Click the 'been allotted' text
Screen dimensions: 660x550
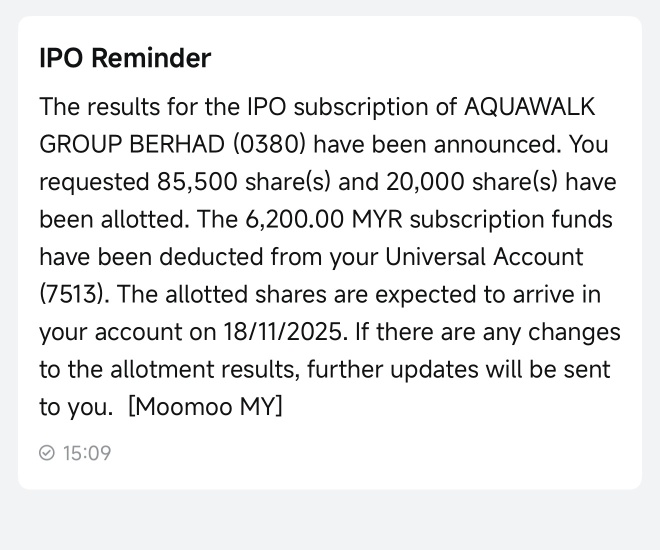pos(114,220)
